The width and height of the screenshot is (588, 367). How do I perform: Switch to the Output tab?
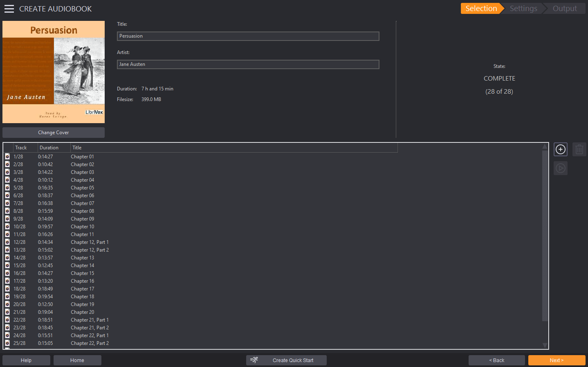(x=565, y=8)
